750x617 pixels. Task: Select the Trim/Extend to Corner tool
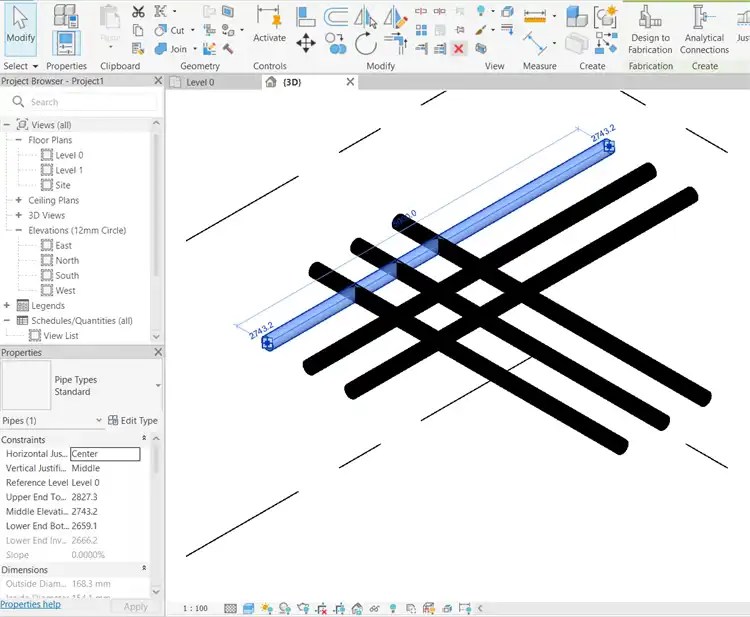pos(396,43)
